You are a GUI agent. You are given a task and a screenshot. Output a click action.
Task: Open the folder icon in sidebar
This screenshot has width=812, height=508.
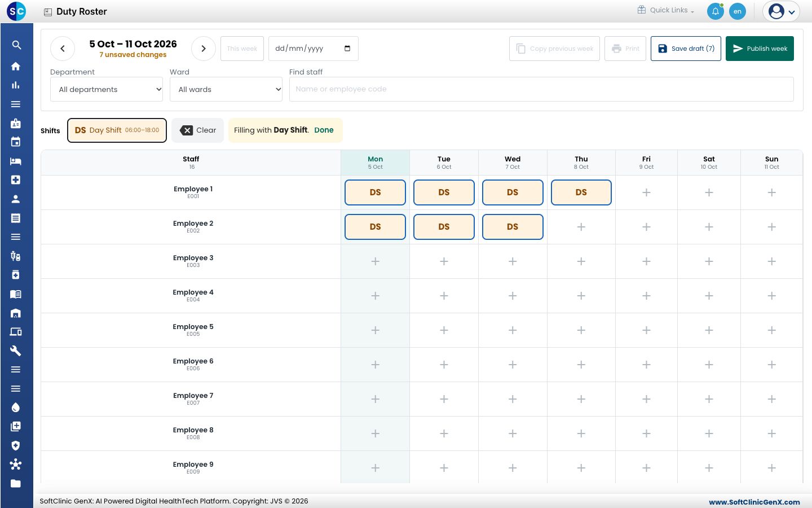(16, 483)
